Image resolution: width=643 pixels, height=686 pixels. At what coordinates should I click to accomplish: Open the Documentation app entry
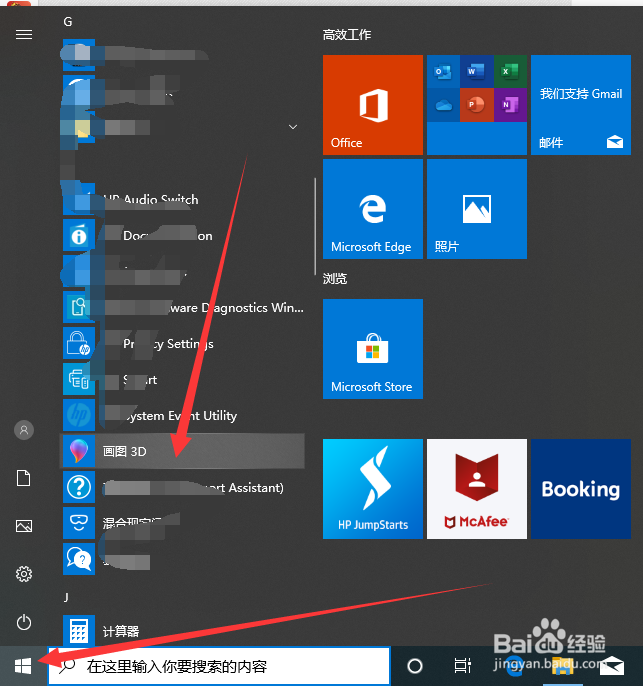[182, 236]
